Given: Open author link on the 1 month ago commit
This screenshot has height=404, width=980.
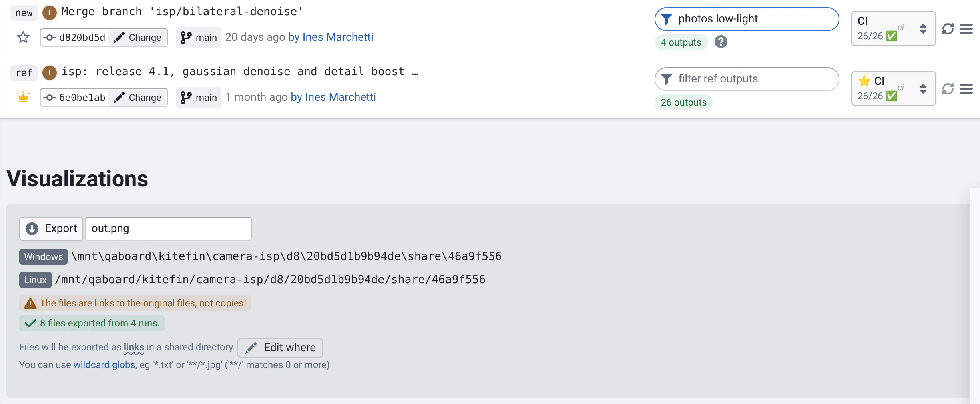Looking at the screenshot, I should click(333, 97).
